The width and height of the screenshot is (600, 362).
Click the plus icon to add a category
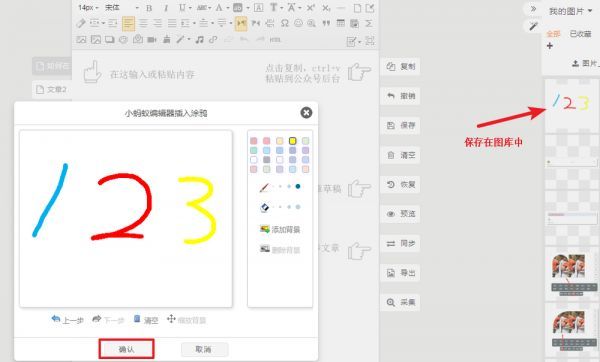tap(550, 46)
